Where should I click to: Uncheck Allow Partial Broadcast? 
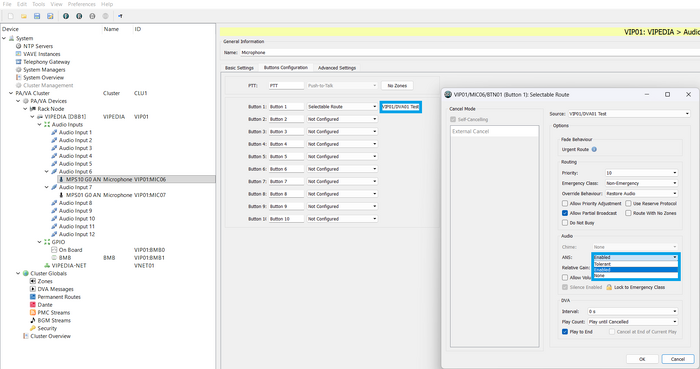pos(565,213)
